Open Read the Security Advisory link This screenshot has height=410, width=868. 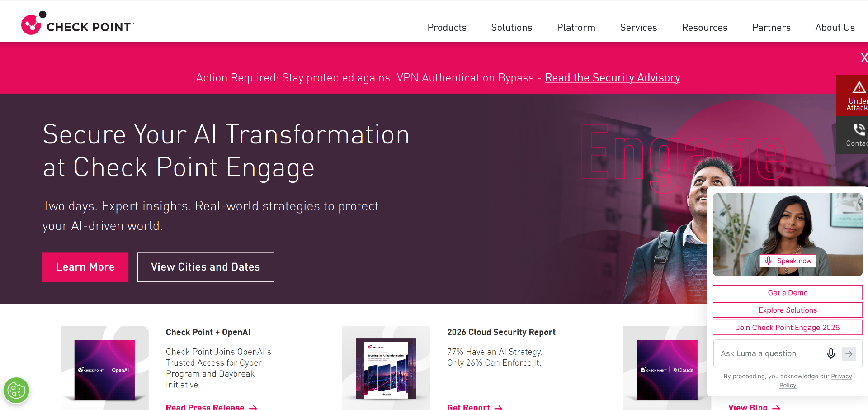coord(612,78)
